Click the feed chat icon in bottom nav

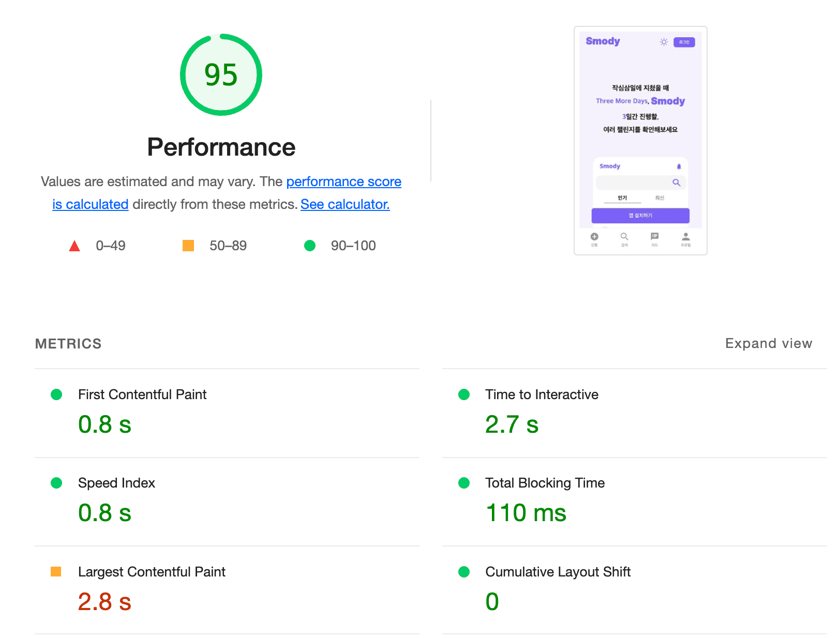click(x=655, y=236)
